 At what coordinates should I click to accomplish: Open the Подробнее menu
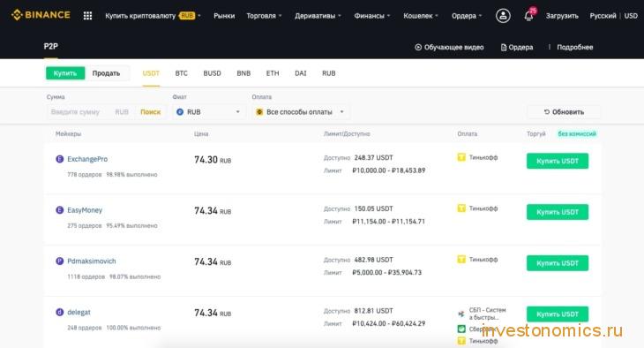pyautogui.click(x=571, y=48)
